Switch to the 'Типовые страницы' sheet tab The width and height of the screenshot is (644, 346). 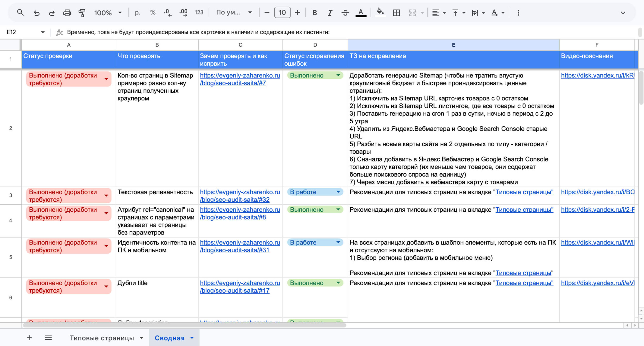(x=102, y=338)
